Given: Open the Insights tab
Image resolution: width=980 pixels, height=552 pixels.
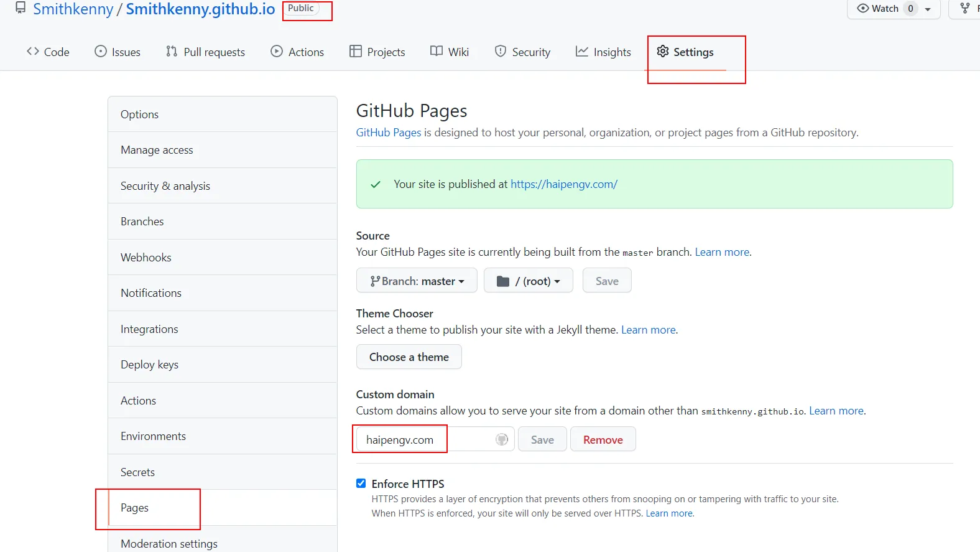Looking at the screenshot, I should point(603,52).
